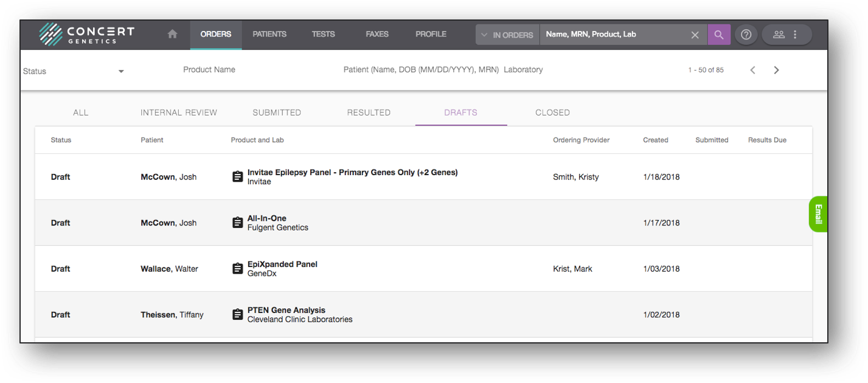Switch to the Internal Review tab
This screenshot has width=868, height=383.
pos(179,112)
